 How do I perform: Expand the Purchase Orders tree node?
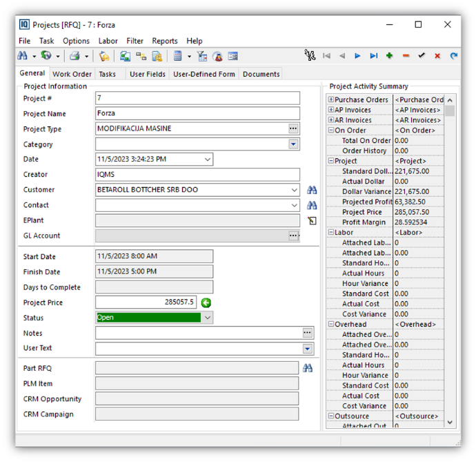click(x=331, y=99)
